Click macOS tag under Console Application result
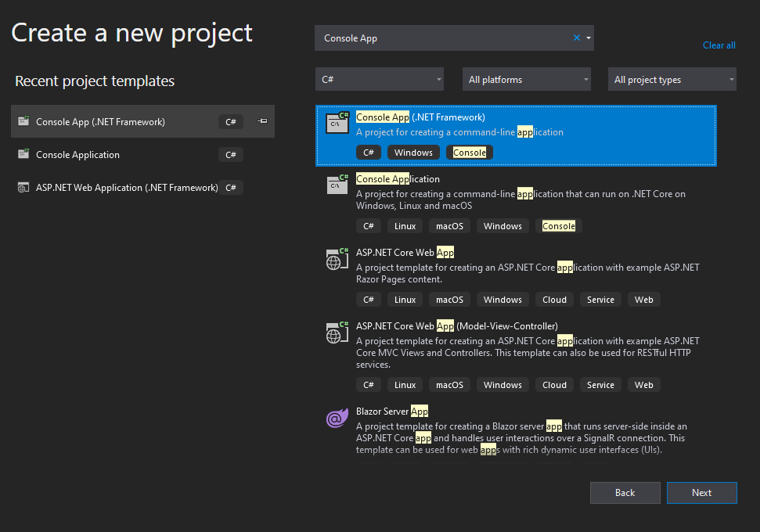This screenshot has height=532, width=760. click(449, 226)
